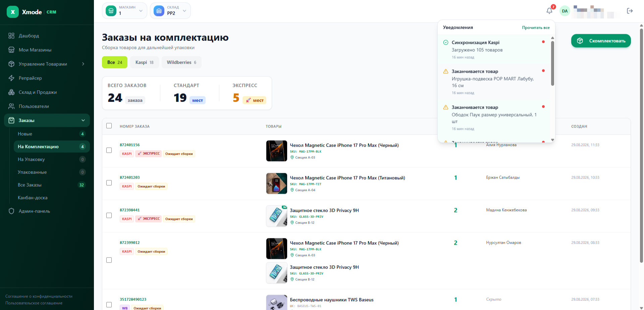Click Прочитать все in notifications
Viewport: 644px width, 310px height.
point(536,28)
